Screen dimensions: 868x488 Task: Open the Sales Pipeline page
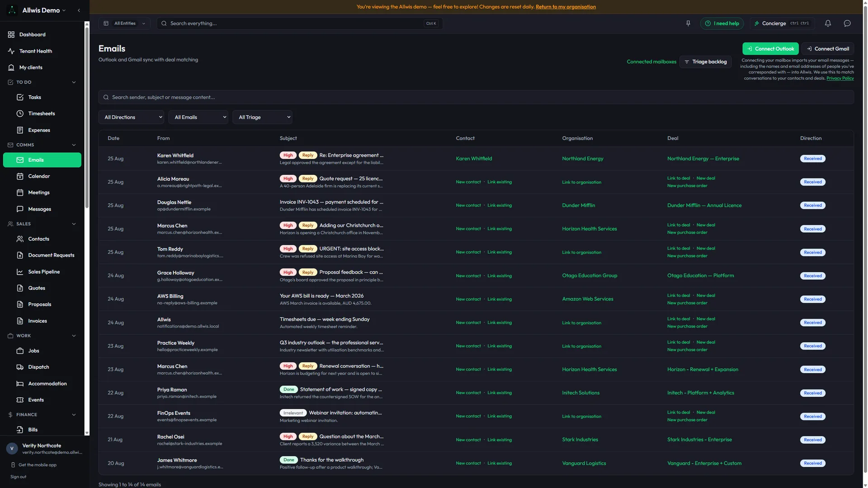42,272
